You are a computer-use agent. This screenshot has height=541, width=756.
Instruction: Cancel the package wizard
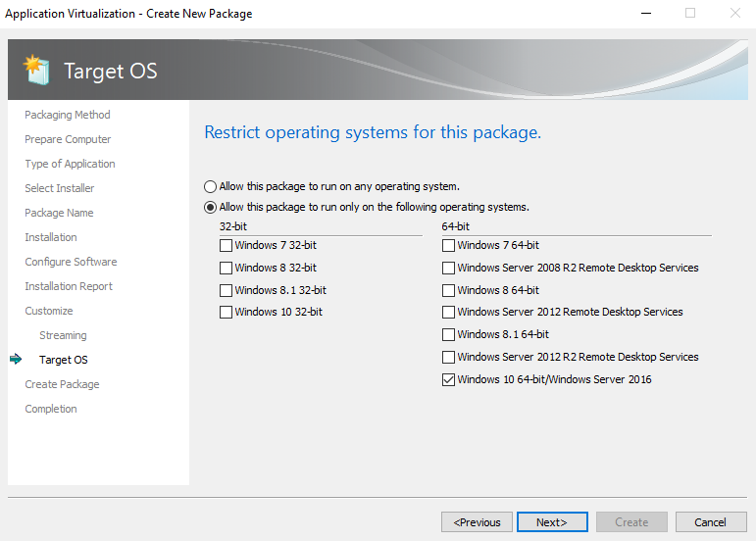click(x=711, y=522)
